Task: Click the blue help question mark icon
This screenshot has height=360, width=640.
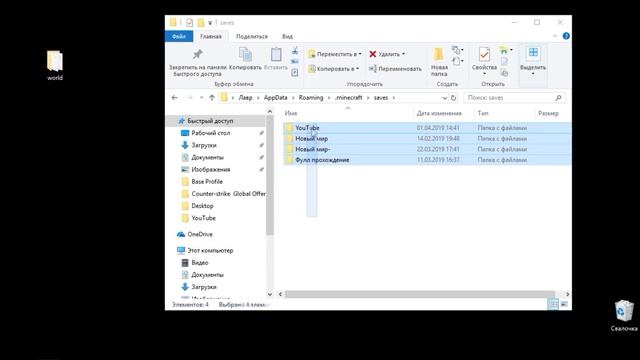Action: tap(566, 36)
